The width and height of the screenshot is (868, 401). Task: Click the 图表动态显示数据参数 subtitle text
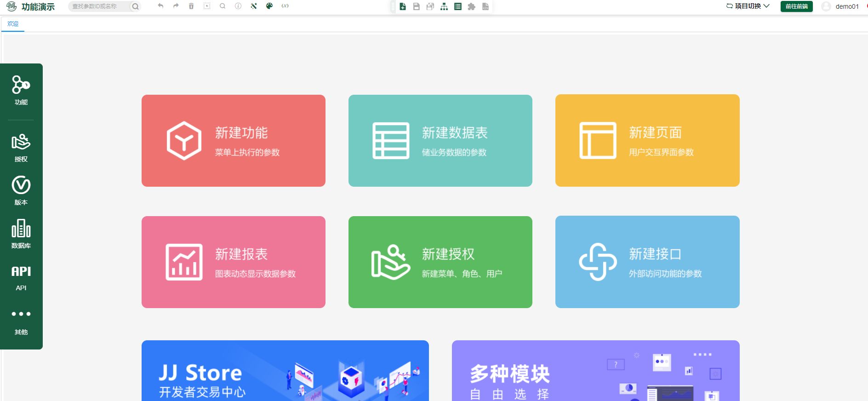click(x=255, y=274)
